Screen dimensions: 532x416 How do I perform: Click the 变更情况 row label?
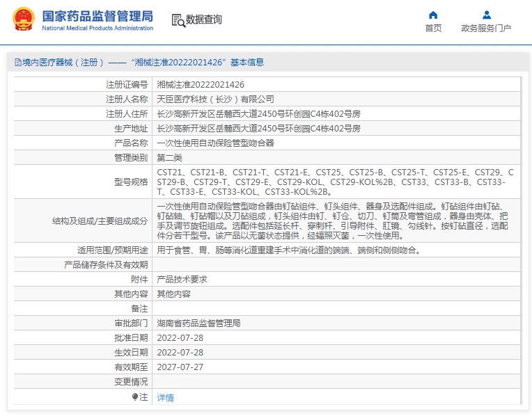[131, 382]
